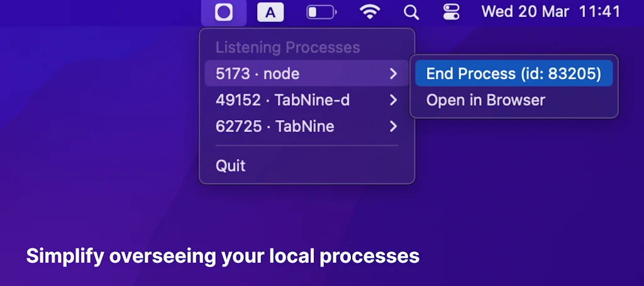Choose Open in Browser
The height and width of the screenshot is (286, 644).
tap(486, 100)
